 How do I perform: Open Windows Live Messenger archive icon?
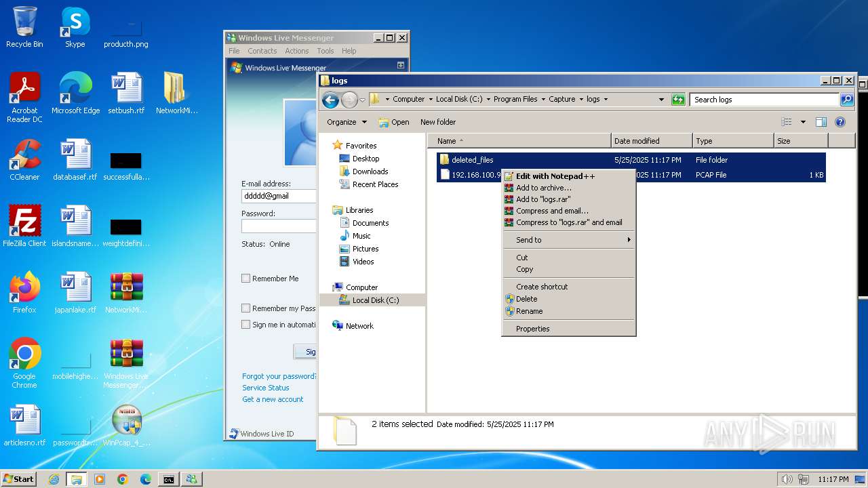pos(126,363)
